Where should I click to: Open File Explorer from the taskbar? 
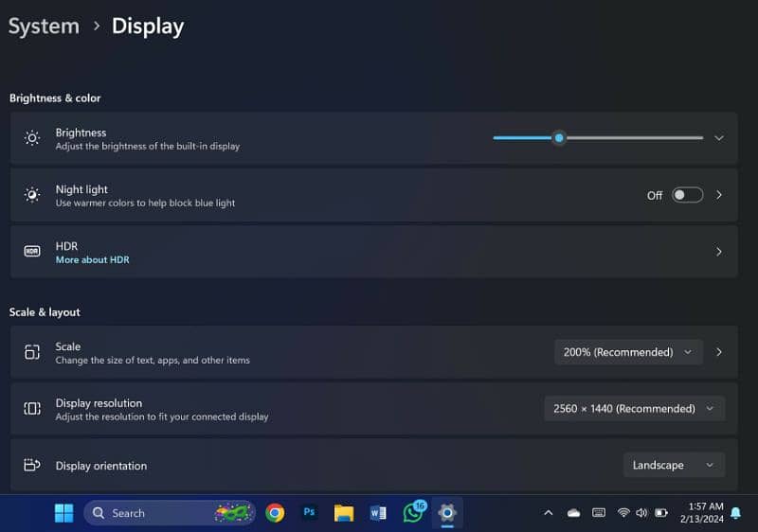click(x=343, y=513)
